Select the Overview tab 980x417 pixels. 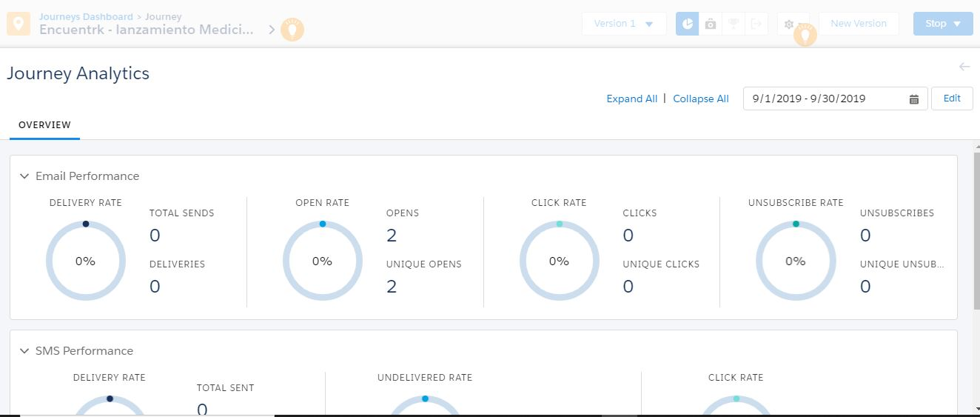[x=44, y=125]
